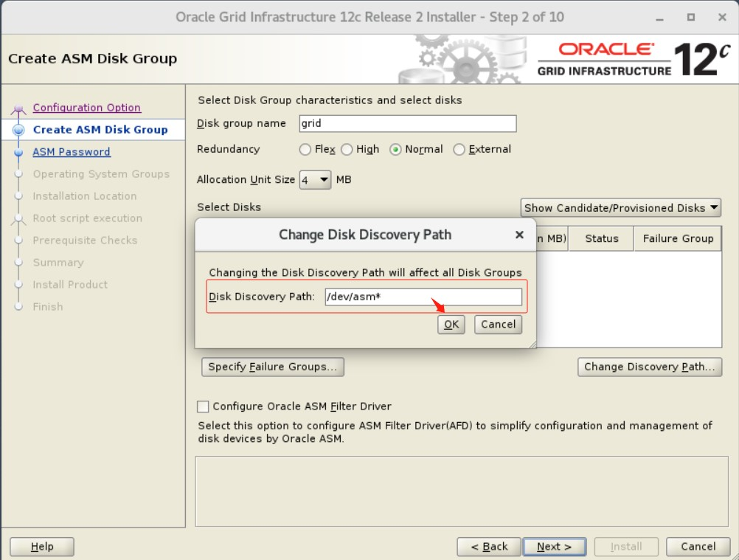This screenshot has height=560, width=739.
Task: Click the Summary step text
Action: 58,263
